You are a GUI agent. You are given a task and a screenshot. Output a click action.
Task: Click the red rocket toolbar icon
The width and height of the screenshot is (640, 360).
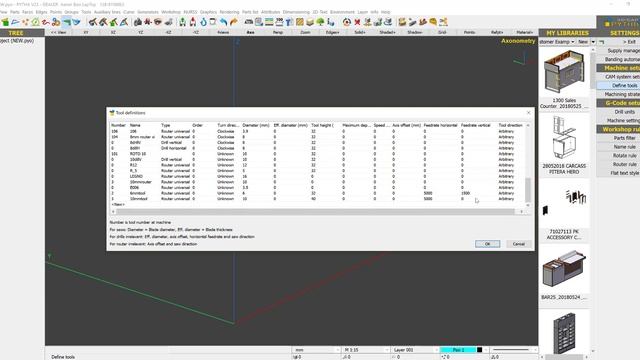pos(193,22)
